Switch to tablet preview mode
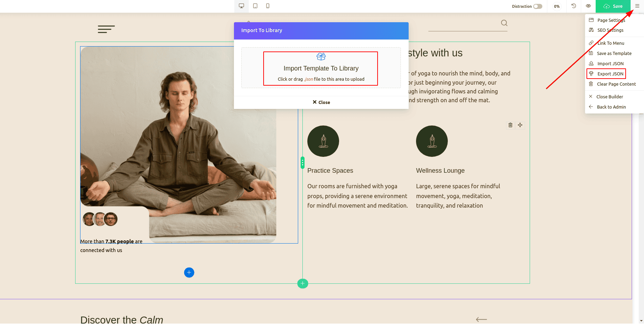The width and height of the screenshot is (644, 325). (x=255, y=6)
